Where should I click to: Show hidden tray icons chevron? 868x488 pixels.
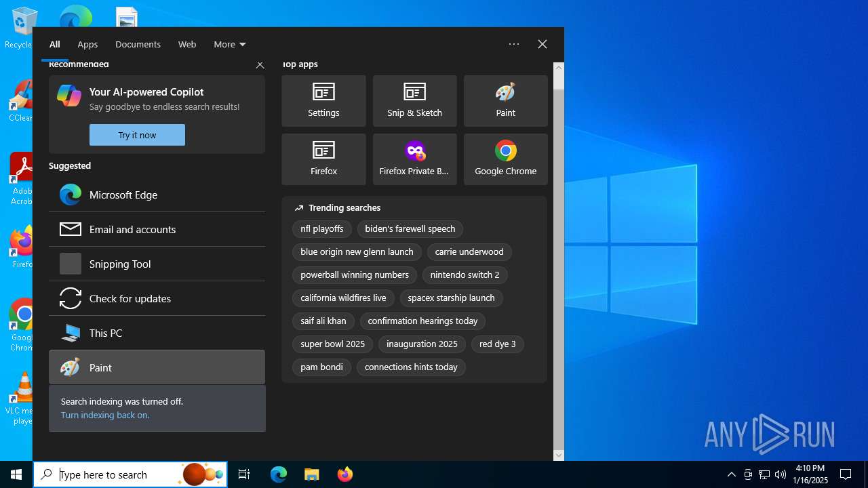point(731,474)
